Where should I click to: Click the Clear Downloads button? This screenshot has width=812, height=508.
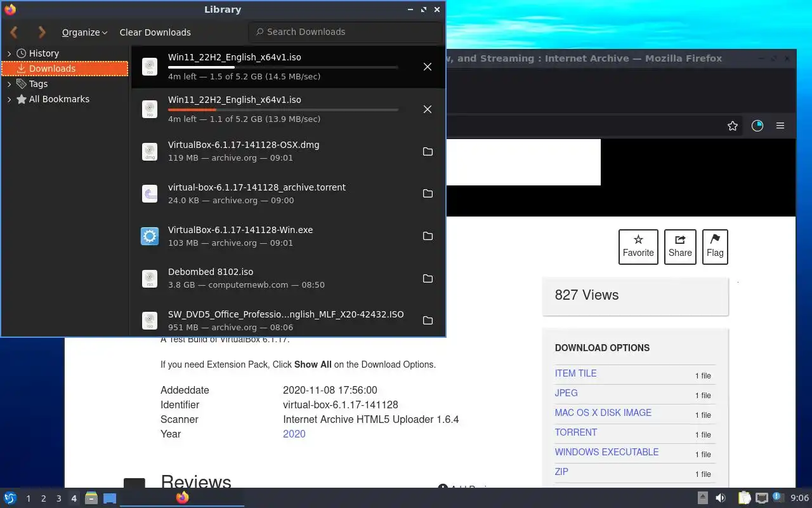pyautogui.click(x=155, y=32)
